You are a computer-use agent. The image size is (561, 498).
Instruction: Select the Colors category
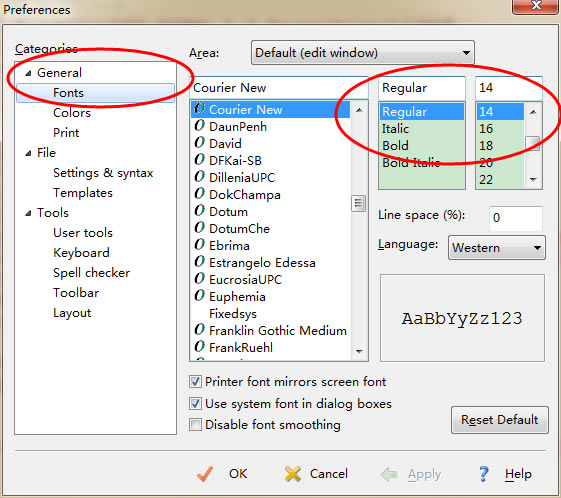click(72, 113)
